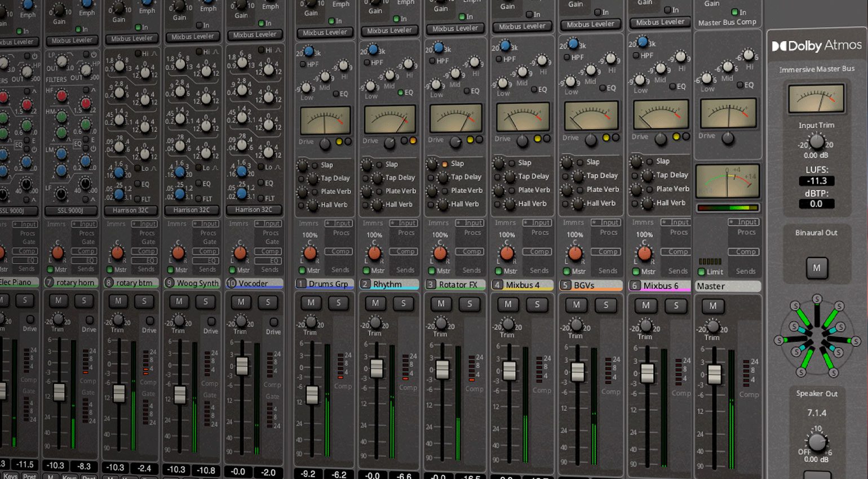Enable EQ on Drums Grp mixbus
Viewport: 868px width, 479px height.
[336, 94]
